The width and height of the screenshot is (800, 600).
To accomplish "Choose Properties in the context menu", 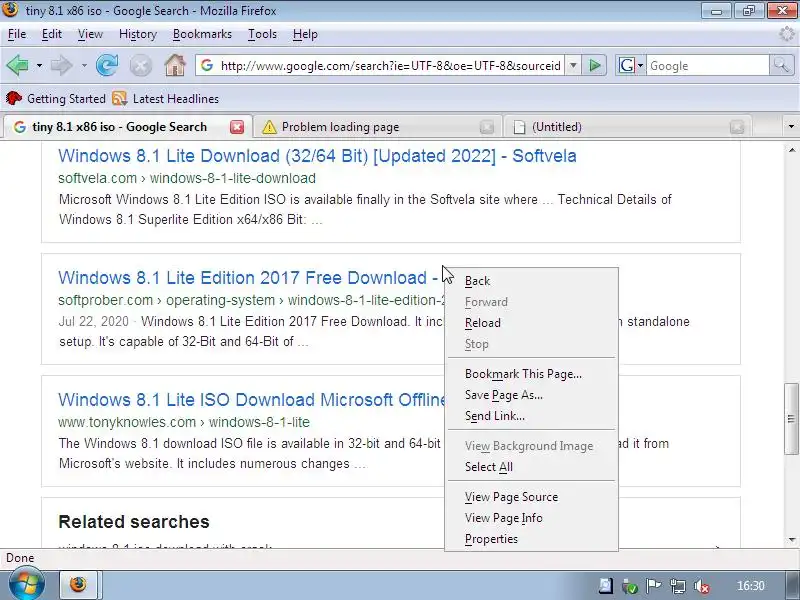I will pos(531,539).
